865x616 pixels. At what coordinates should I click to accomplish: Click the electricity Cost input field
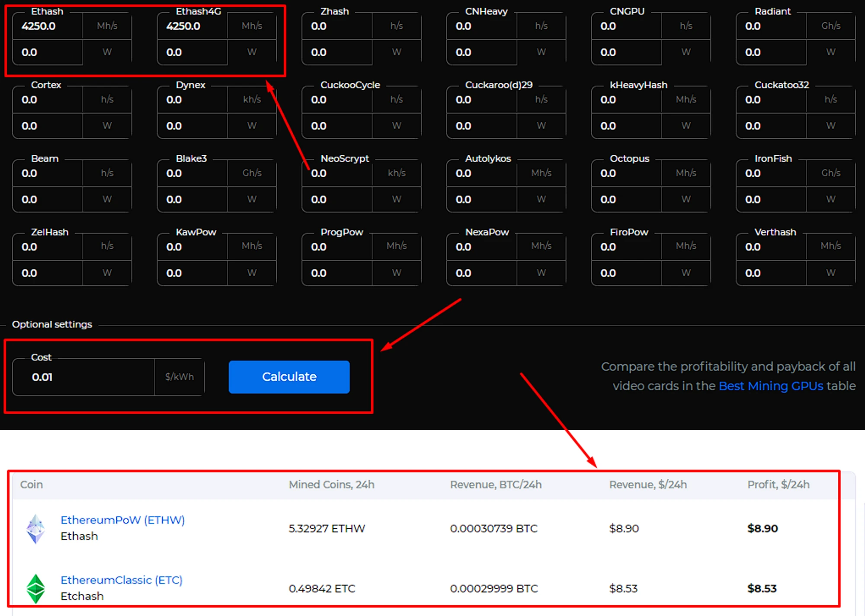click(84, 377)
